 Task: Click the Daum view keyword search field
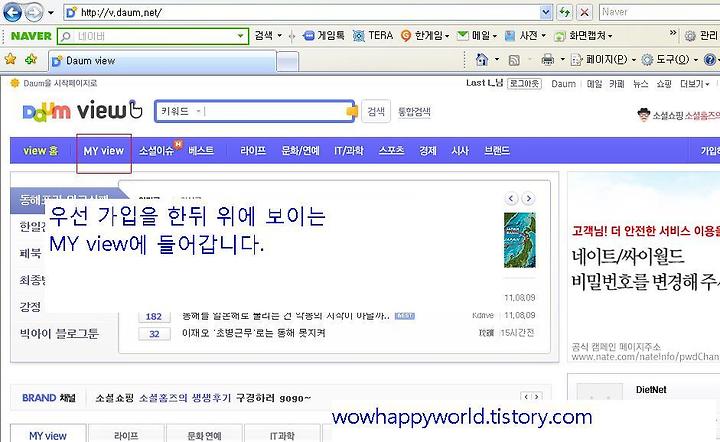(275, 111)
